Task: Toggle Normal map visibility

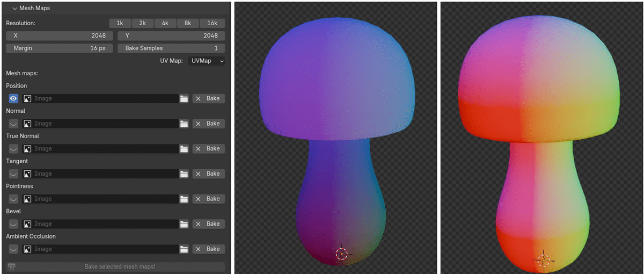Action: pos(13,124)
